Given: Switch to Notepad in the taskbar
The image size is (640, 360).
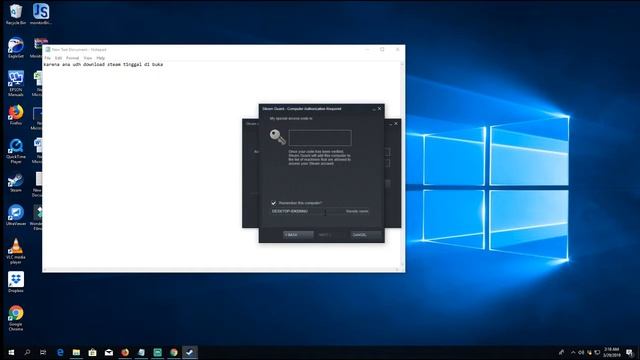Looking at the screenshot, I should [141, 352].
